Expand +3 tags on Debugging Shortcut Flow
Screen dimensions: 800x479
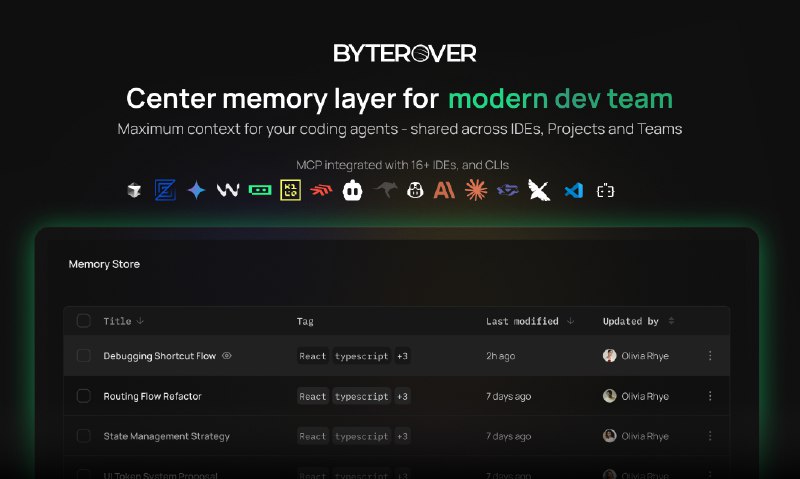pyautogui.click(x=403, y=356)
